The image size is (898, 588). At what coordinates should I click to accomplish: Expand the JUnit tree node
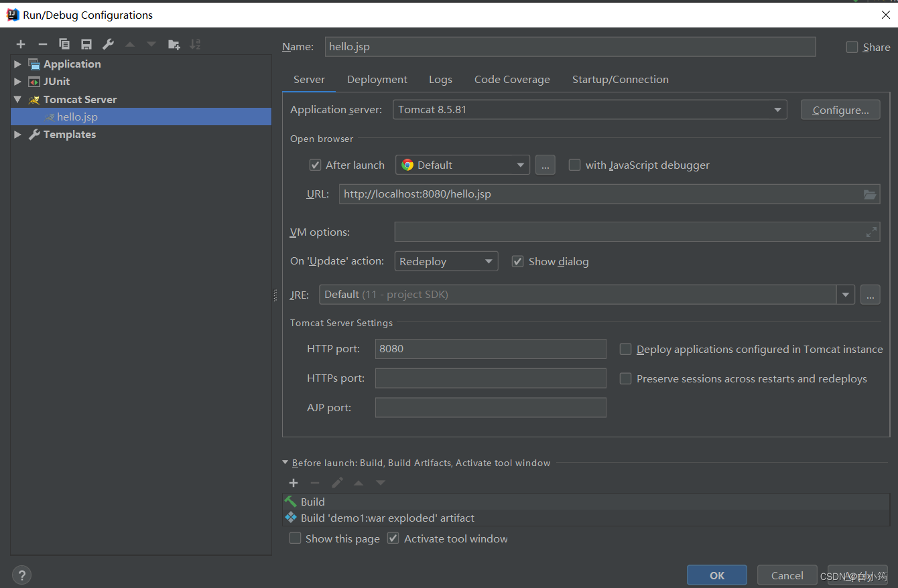click(x=17, y=82)
